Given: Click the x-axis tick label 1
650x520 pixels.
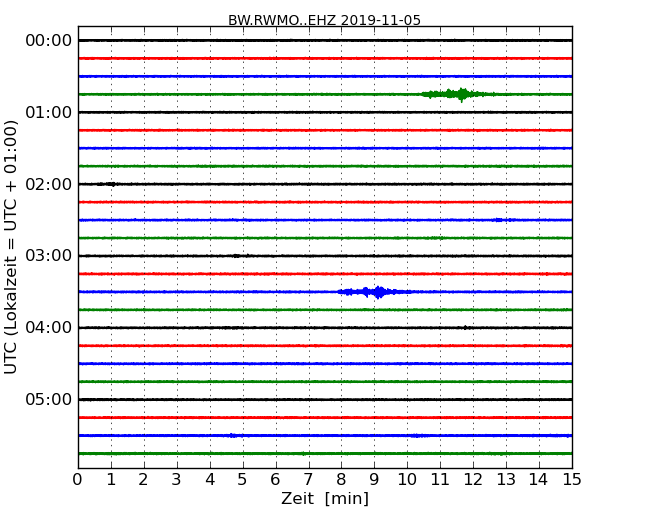Looking at the screenshot, I should pyautogui.click(x=111, y=479).
